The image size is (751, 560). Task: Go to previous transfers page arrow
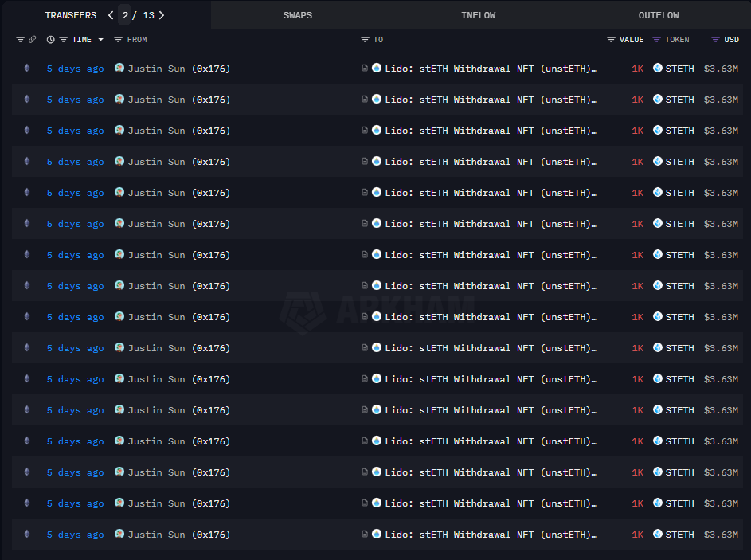111,15
